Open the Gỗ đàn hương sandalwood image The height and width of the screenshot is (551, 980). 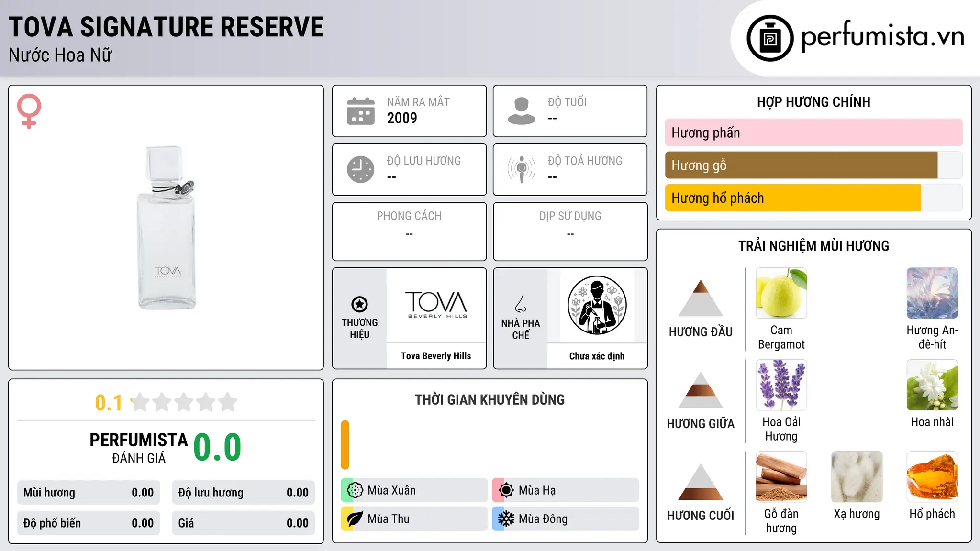click(781, 477)
